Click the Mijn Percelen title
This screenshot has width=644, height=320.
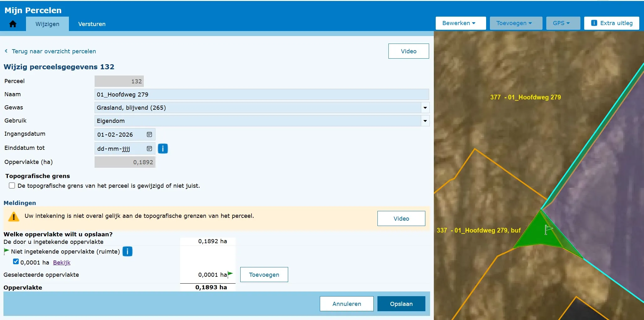33,10
